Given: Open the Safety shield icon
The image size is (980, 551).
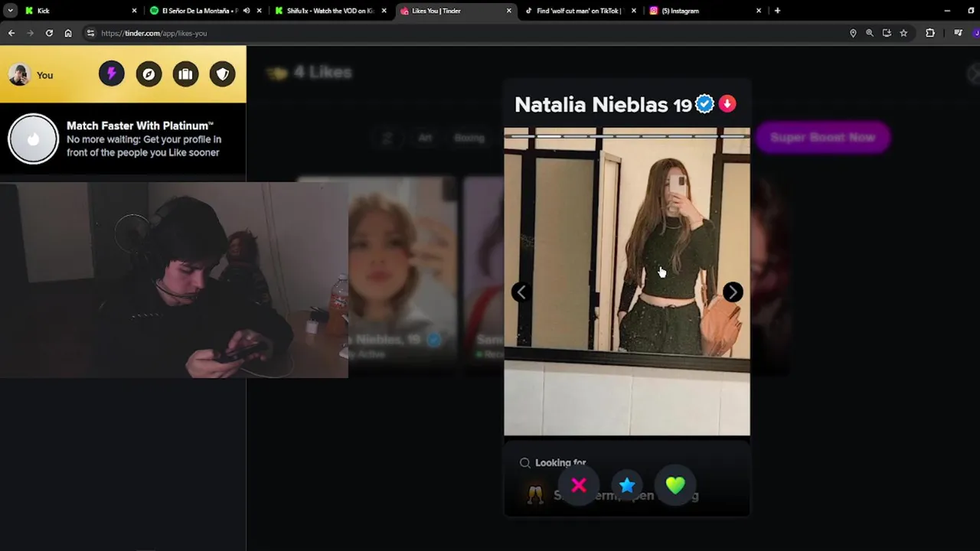Looking at the screenshot, I should coord(223,74).
